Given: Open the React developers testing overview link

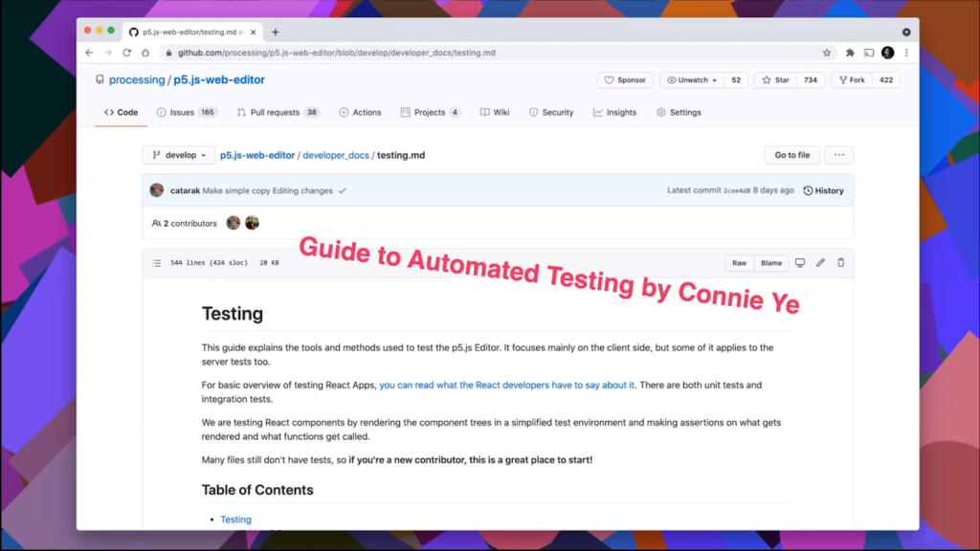Looking at the screenshot, I should pos(507,385).
